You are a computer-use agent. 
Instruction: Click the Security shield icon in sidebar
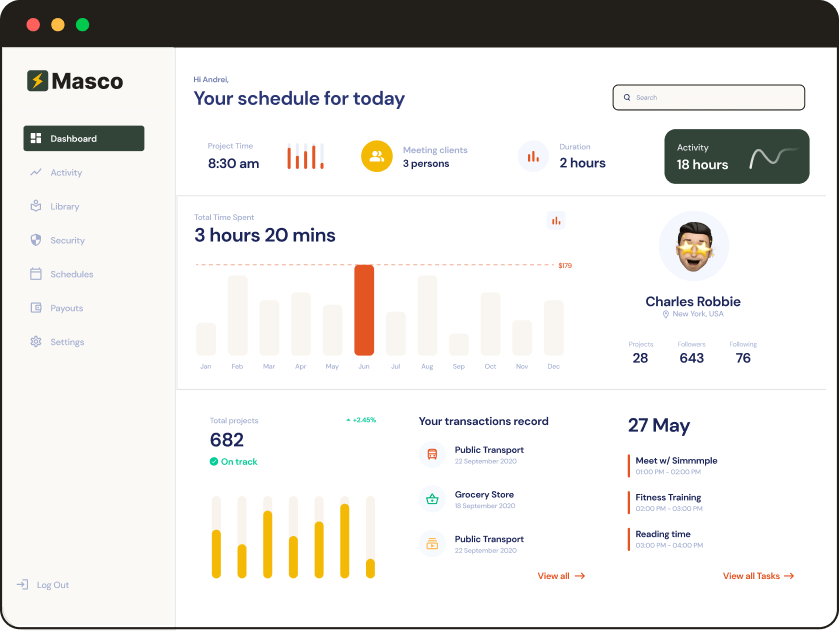point(36,240)
